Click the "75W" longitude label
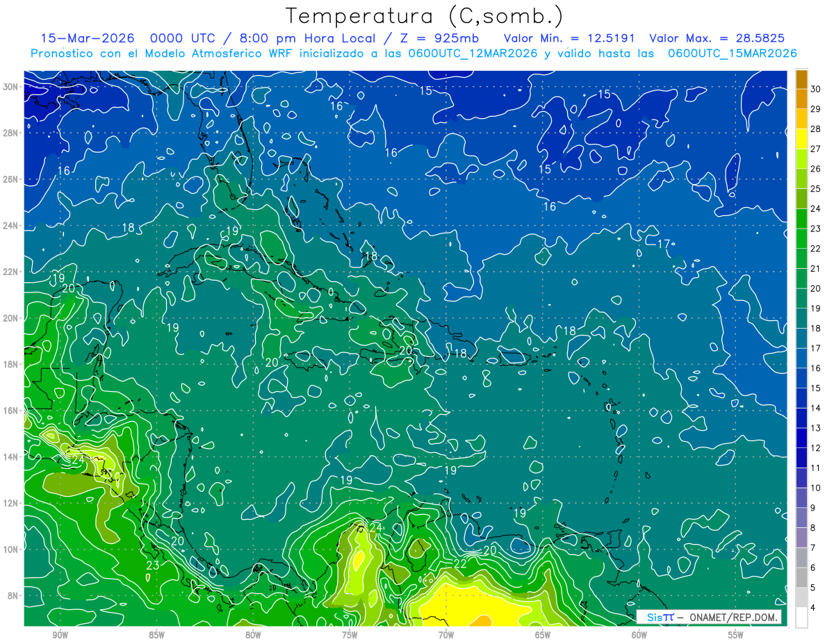 coord(349,635)
